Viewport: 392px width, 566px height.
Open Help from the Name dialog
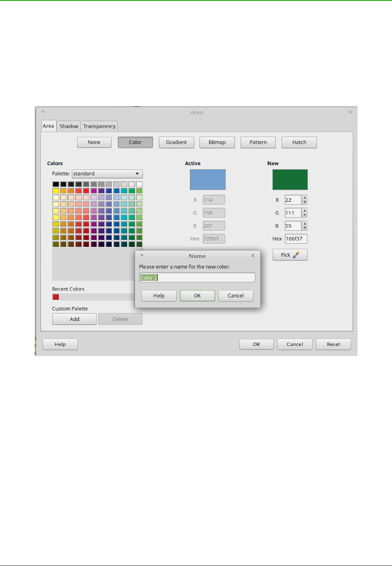click(x=159, y=296)
